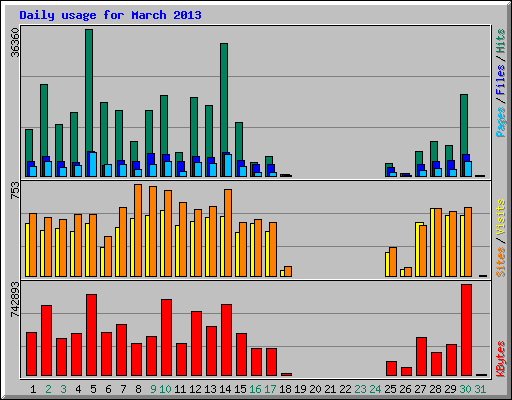Click day 3 on the x-axis
Image resolution: width=512 pixels, height=400 pixels.
63,389
